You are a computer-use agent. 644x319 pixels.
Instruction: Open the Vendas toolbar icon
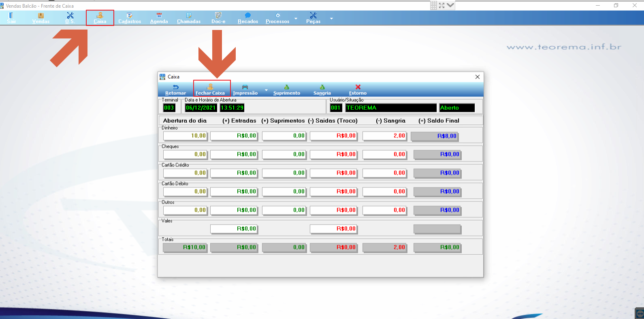[41, 18]
